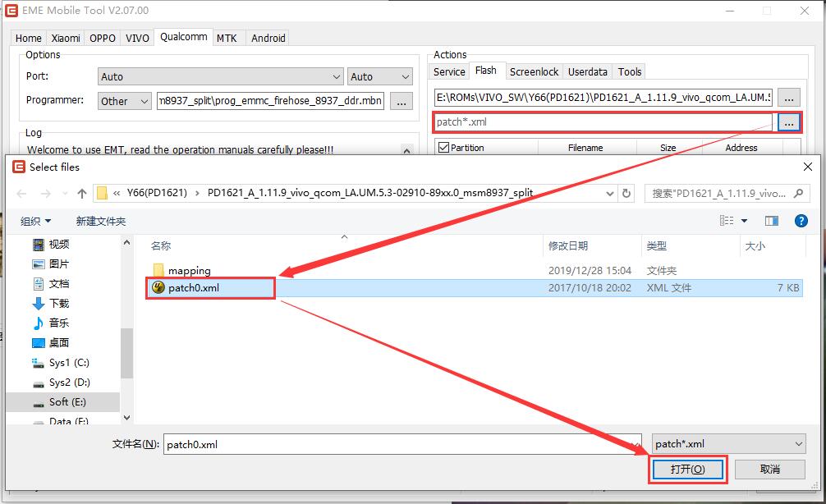Open the 组织 organize menu
The image size is (826, 504).
point(36,221)
